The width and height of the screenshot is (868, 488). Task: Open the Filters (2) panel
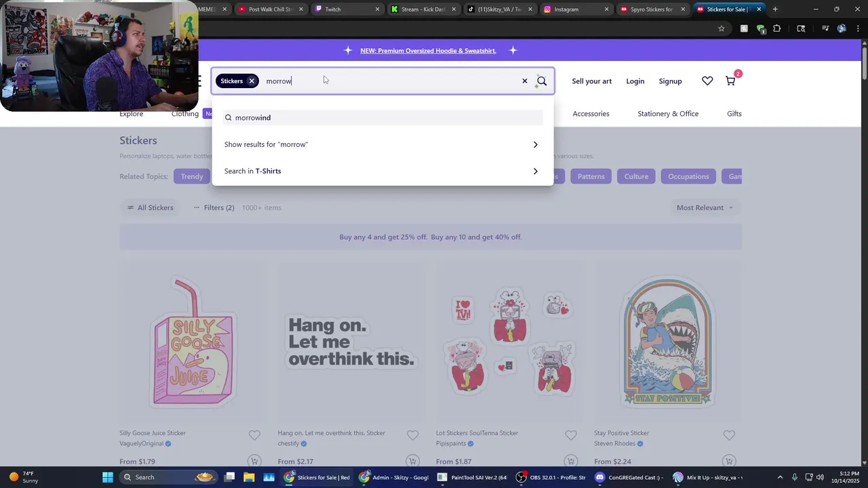tap(214, 207)
